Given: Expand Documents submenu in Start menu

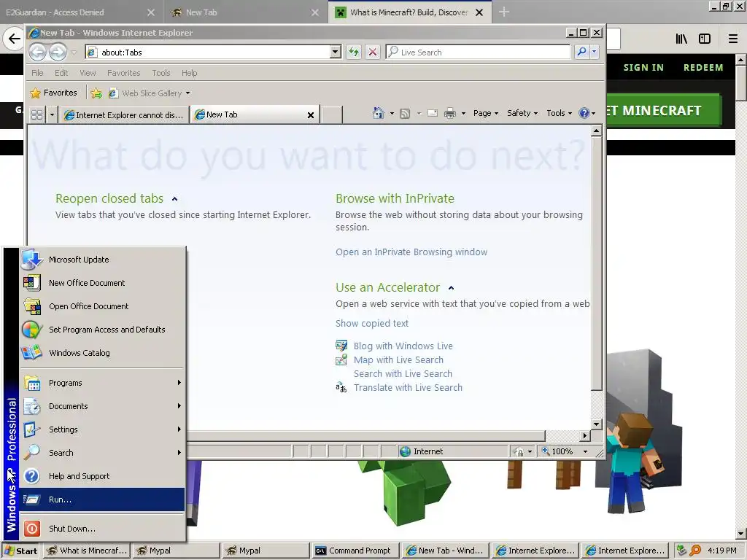Looking at the screenshot, I should (102, 406).
